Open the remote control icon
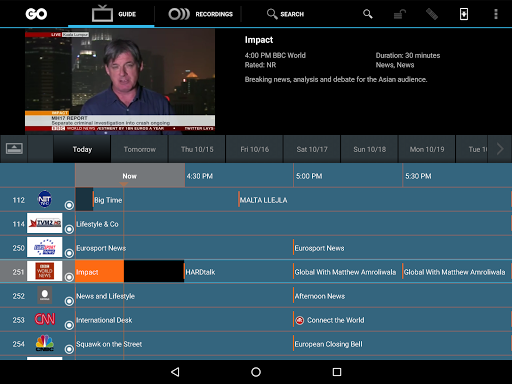Screen dimensions: 512x384 point(432,14)
